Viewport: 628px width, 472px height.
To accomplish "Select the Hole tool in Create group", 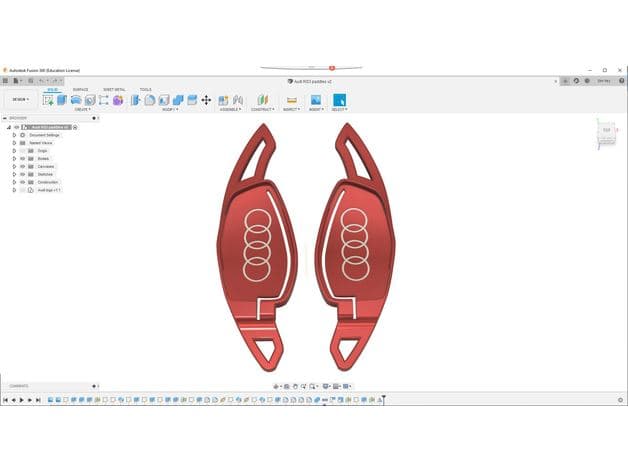I will (90, 100).
